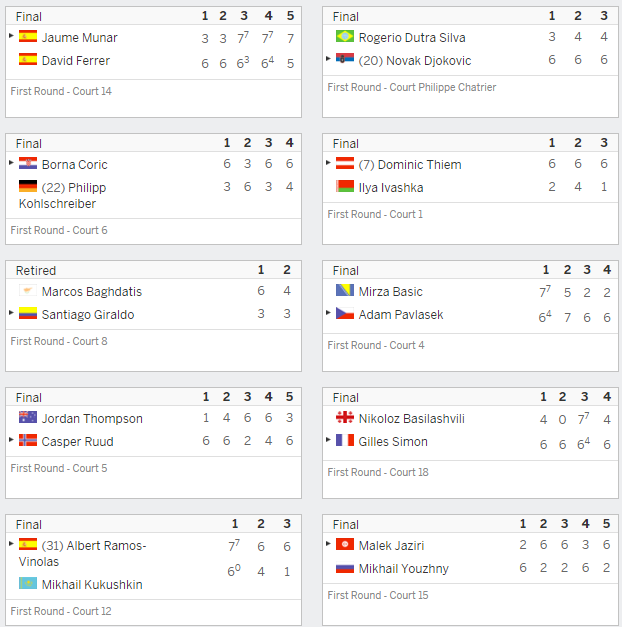Image resolution: width=622 pixels, height=627 pixels.
Task: Click the German flag next to Philipp Kohlschreiber
Action: point(28,186)
